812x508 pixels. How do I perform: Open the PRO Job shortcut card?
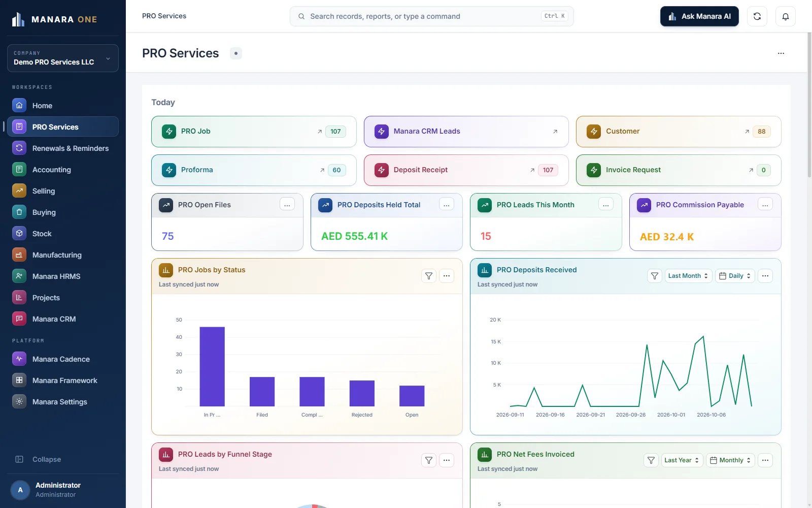pos(254,132)
